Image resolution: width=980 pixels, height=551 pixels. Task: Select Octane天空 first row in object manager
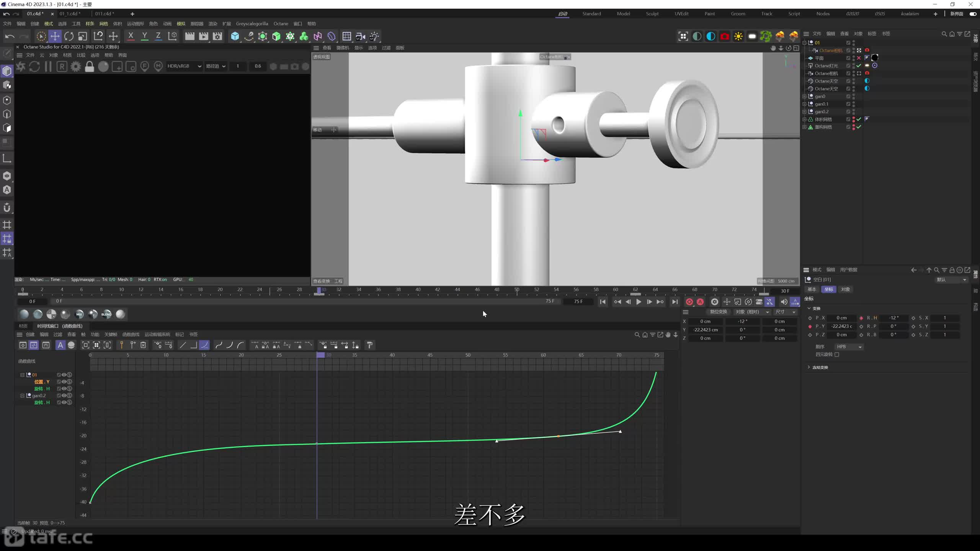[826, 81]
